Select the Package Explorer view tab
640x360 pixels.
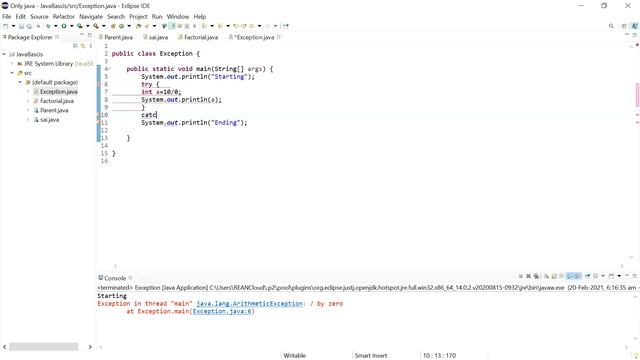[30, 37]
